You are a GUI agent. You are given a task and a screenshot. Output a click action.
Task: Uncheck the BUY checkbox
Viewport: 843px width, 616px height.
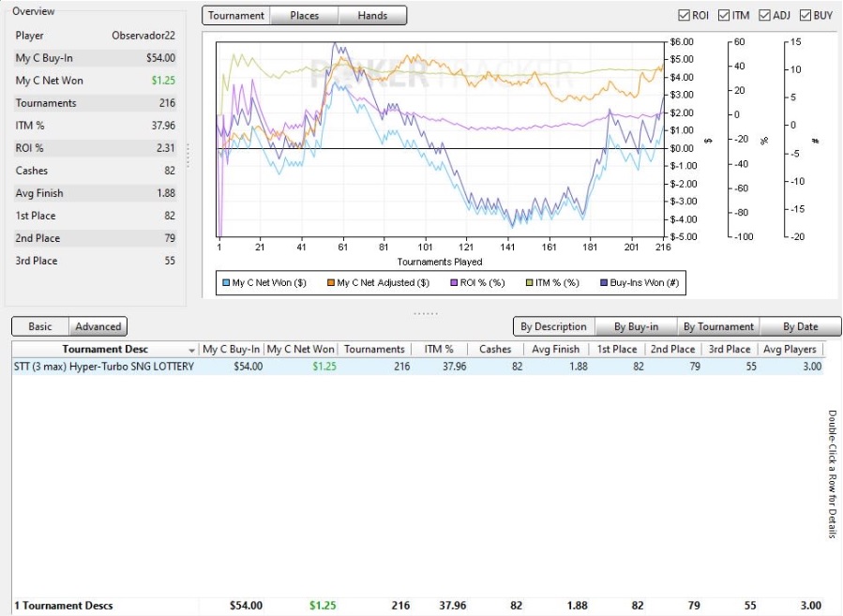pos(805,16)
